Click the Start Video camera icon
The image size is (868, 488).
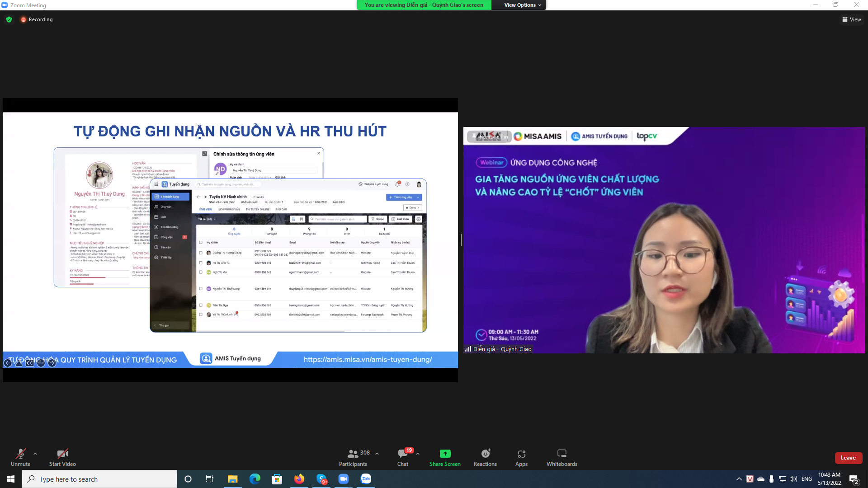pyautogui.click(x=62, y=454)
